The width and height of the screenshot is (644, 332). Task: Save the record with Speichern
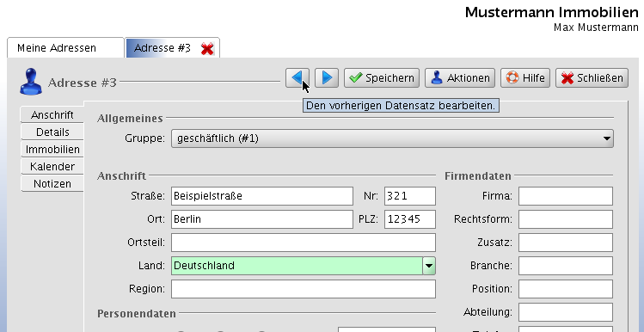tap(382, 77)
